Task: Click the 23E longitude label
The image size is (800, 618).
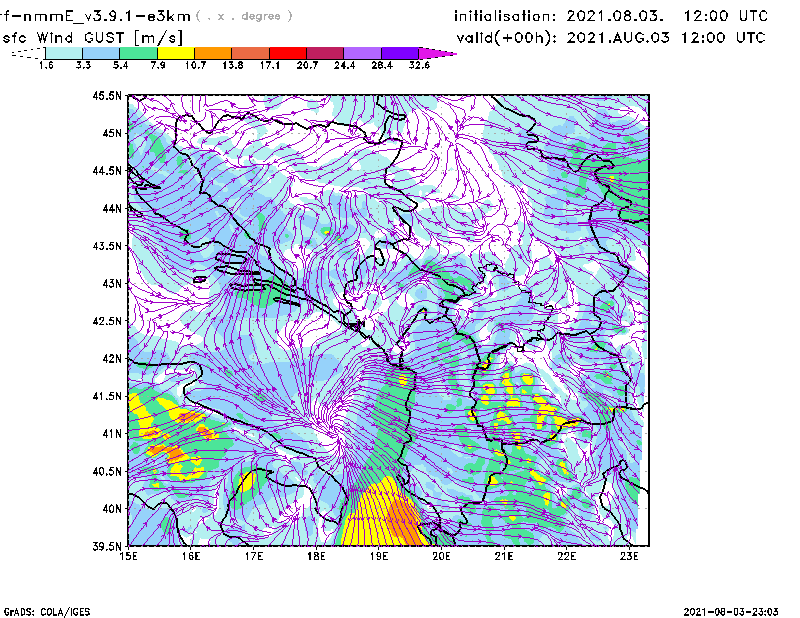Action: tap(629, 556)
